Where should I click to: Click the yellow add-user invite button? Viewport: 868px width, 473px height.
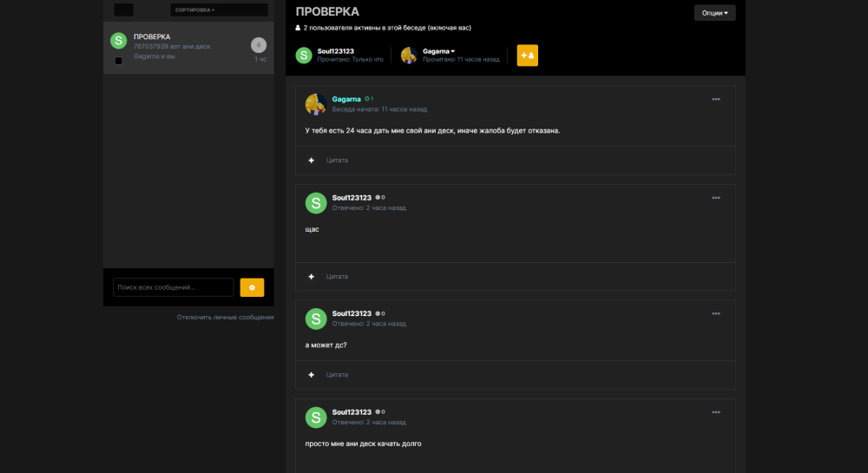pos(527,56)
